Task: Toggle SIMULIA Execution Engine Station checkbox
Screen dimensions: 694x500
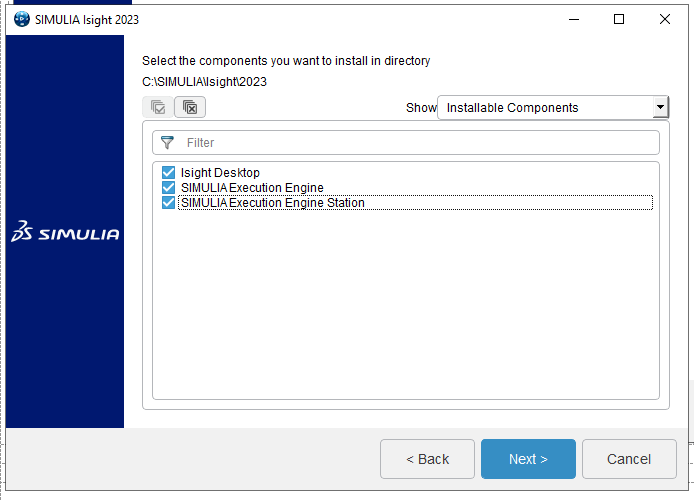Action: click(x=168, y=202)
